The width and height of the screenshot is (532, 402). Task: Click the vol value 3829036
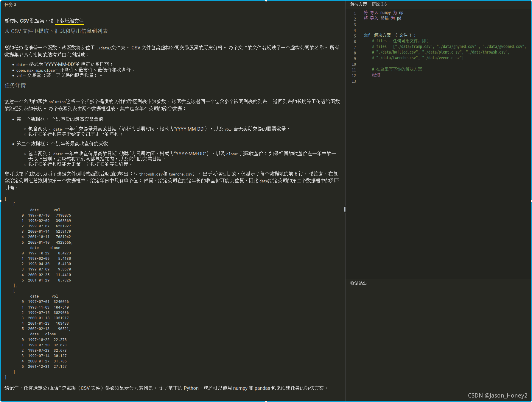pyautogui.click(x=61, y=313)
